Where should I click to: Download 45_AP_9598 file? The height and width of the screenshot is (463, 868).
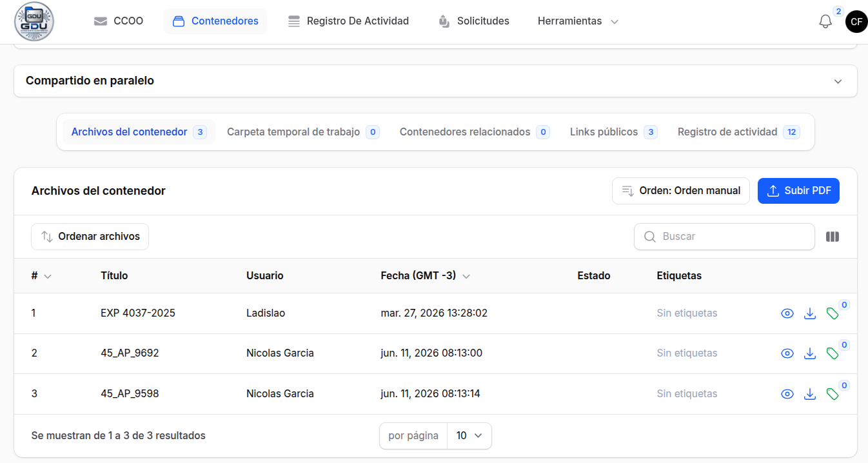point(810,394)
